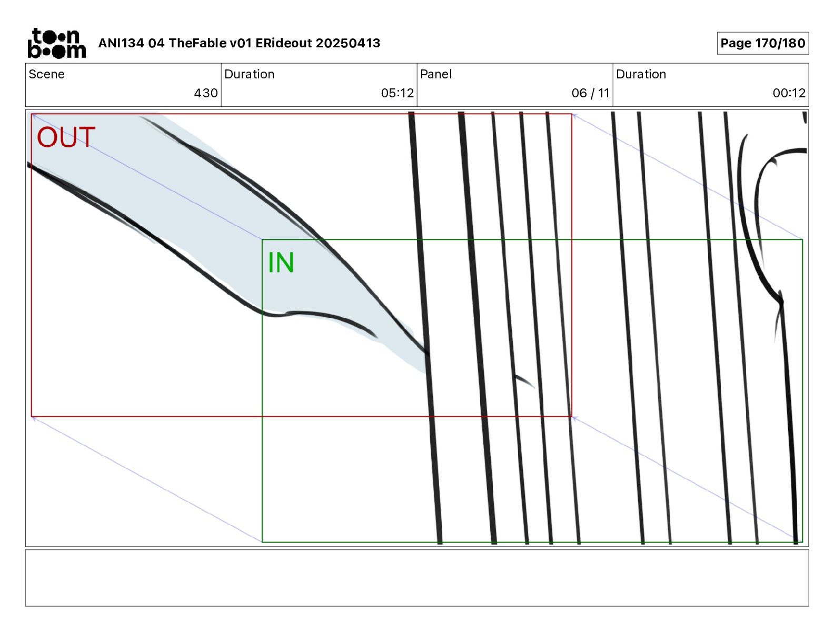Click the green 'IN' camera label
The width and height of the screenshot is (834, 644).
[x=281, y=263]
